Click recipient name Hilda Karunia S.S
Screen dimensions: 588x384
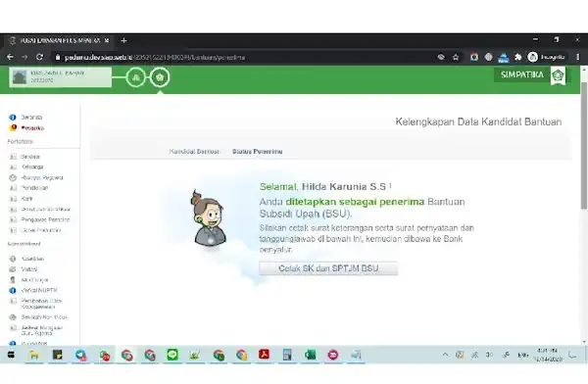344,186
